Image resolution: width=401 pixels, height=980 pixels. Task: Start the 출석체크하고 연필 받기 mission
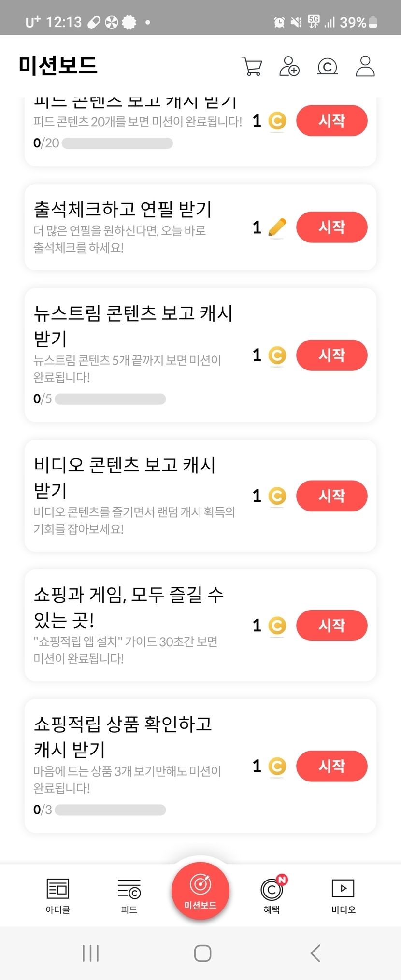(x=331, y=227)
